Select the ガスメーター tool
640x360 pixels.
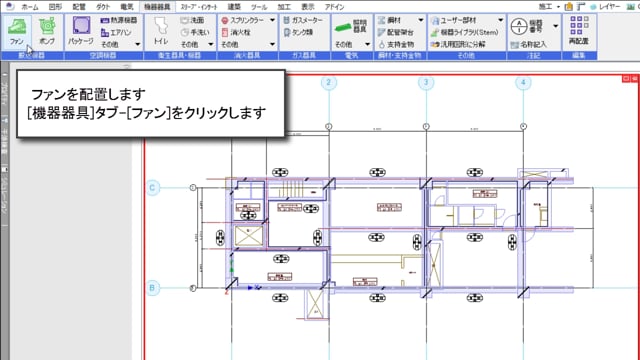click(x=303, y=20)
